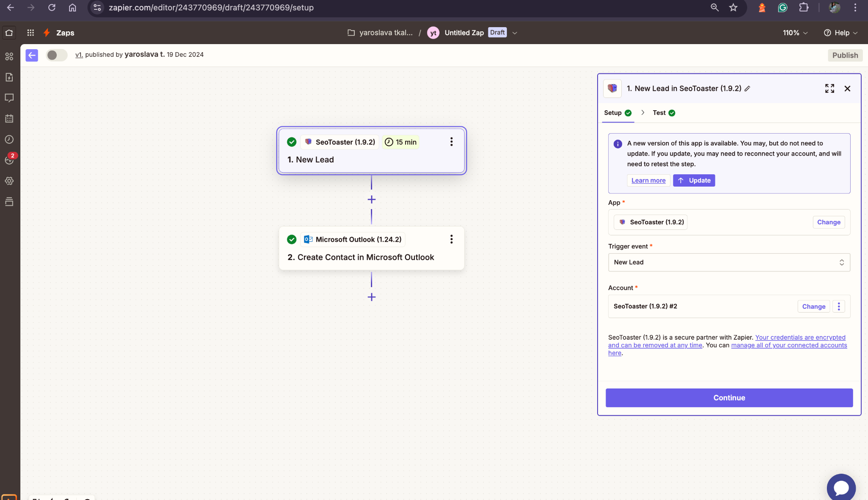Add a step after Create Contact
The height and width of the screenshot is (500, 868).
[372, 297]
